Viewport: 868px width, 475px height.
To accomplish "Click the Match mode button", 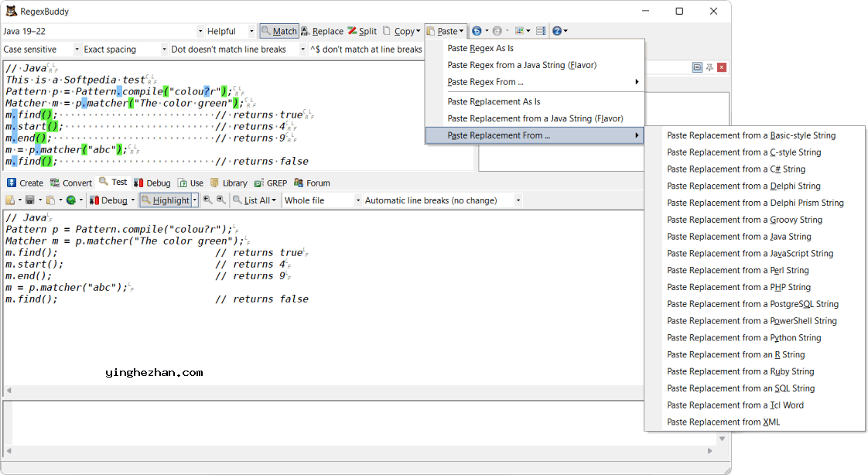I will pos(279,31).
